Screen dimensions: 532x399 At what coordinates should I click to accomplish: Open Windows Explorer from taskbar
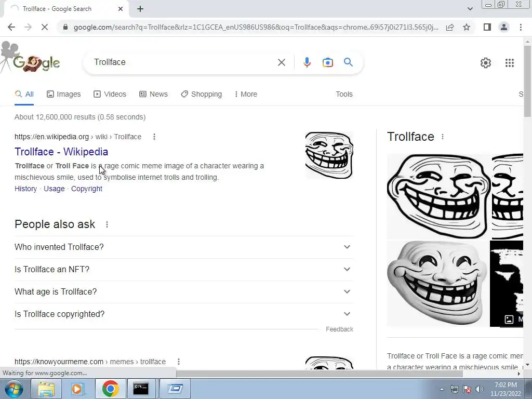pyautogui.click(x=46, y=389)
